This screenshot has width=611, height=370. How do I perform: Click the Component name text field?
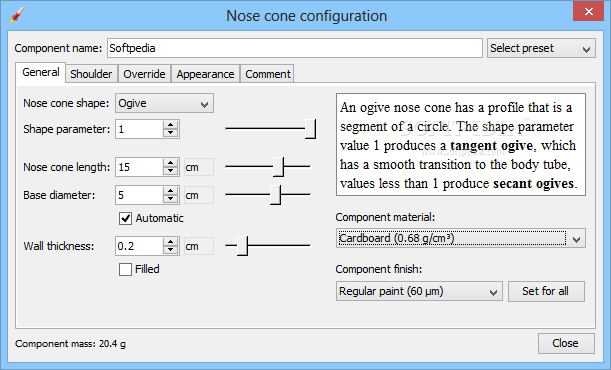tap(295, 48)
